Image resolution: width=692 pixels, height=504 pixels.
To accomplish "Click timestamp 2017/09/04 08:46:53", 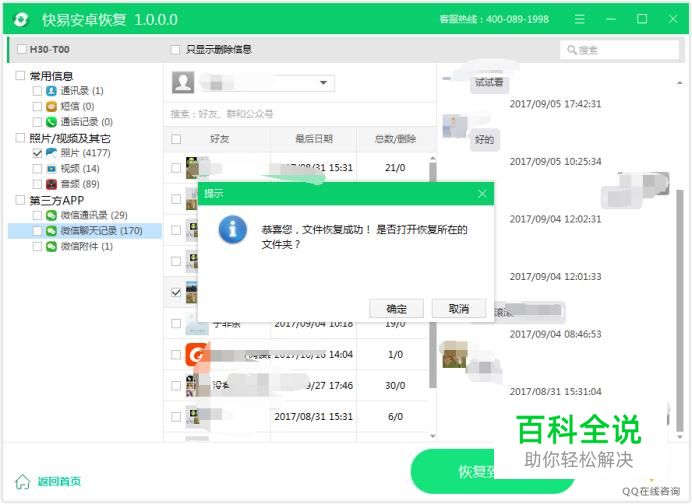I will click(555, 334).
